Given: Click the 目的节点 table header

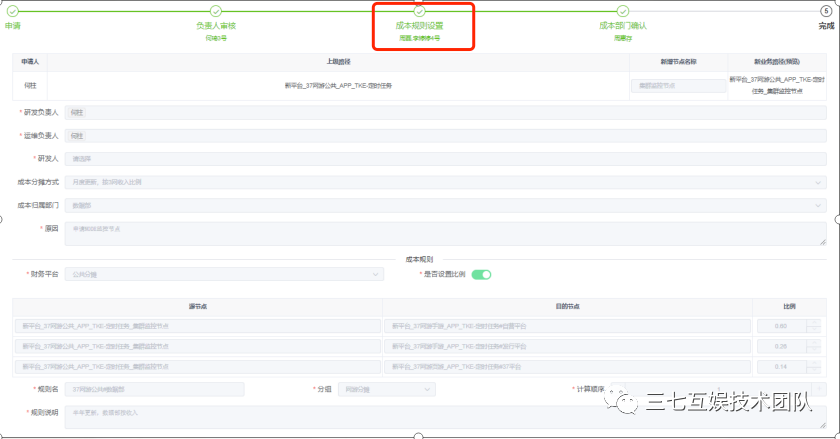Looking at the screenshot, I should [567, 307].
